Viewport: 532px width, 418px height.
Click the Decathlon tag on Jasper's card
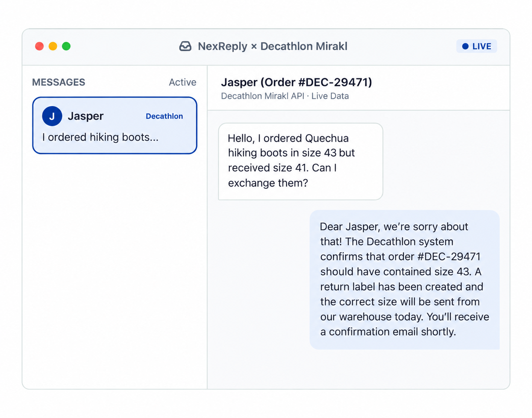click(x=164, y=116)
